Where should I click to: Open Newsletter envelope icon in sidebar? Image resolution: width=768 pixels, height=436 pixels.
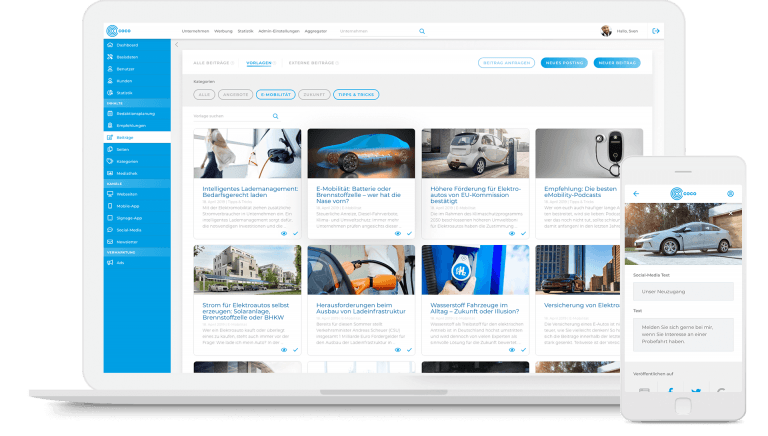(x=110, y=242)
